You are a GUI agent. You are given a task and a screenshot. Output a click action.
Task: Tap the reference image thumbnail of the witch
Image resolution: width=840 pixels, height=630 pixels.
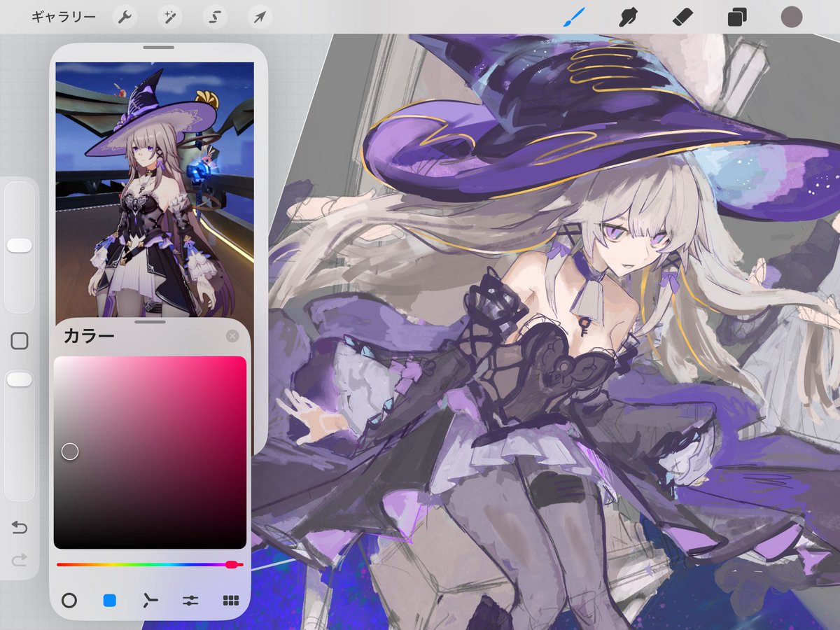click(x=155, y=189)
